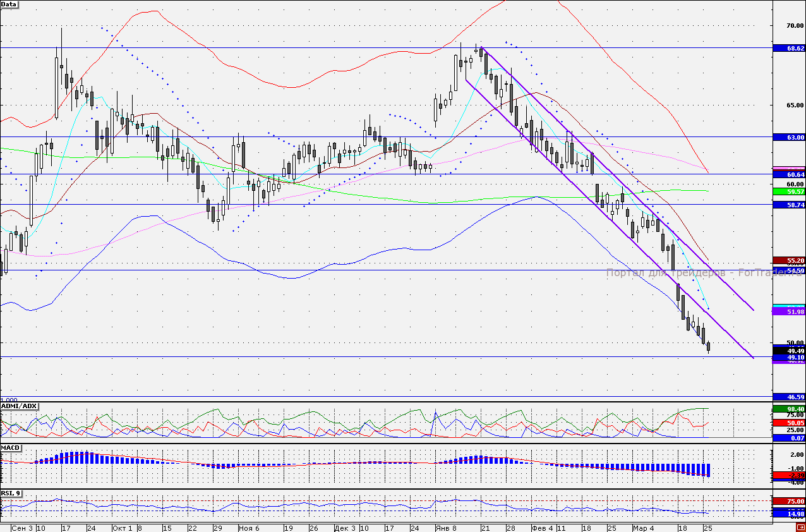Click the 'Янв 8' date on time axis
Screen dimensions: 806x532
click(445, 528)
